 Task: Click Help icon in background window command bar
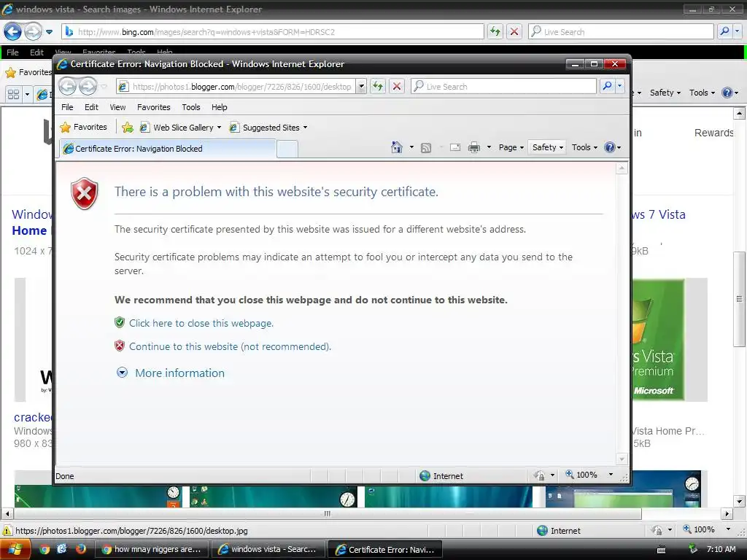pos(727,93)
